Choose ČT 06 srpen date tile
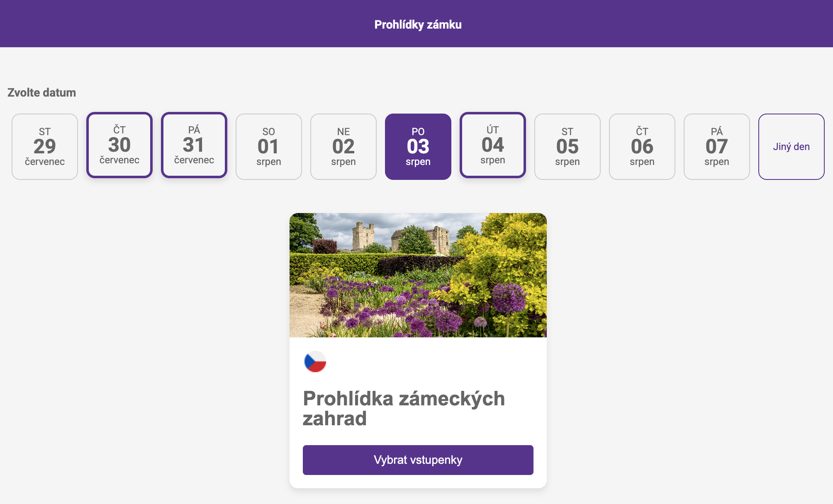The height and width of the screenshot is (504, 833). (642, 147)
